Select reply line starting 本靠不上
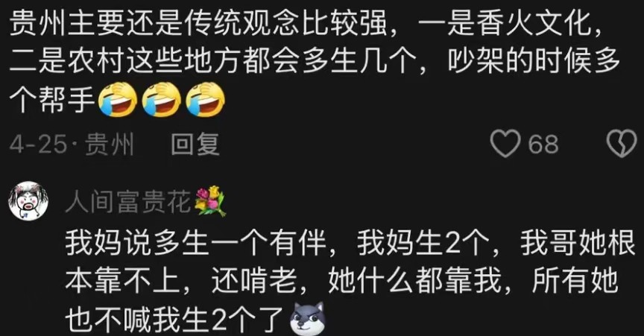644x336 pixels. pos(341,281)
